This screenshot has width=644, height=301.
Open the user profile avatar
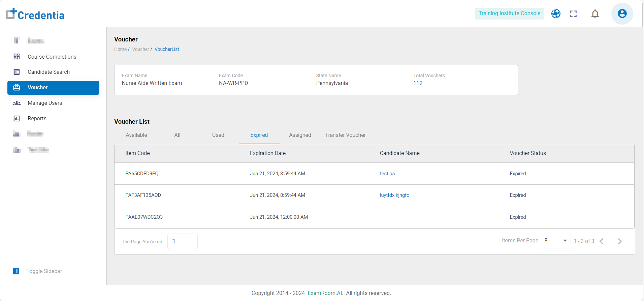622,13
